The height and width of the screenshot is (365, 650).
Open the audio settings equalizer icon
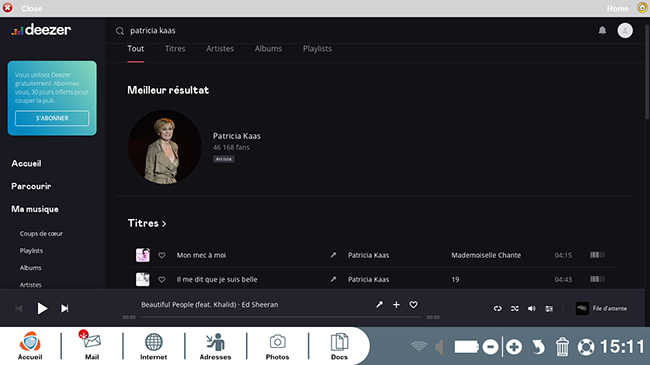pos(549,308)
